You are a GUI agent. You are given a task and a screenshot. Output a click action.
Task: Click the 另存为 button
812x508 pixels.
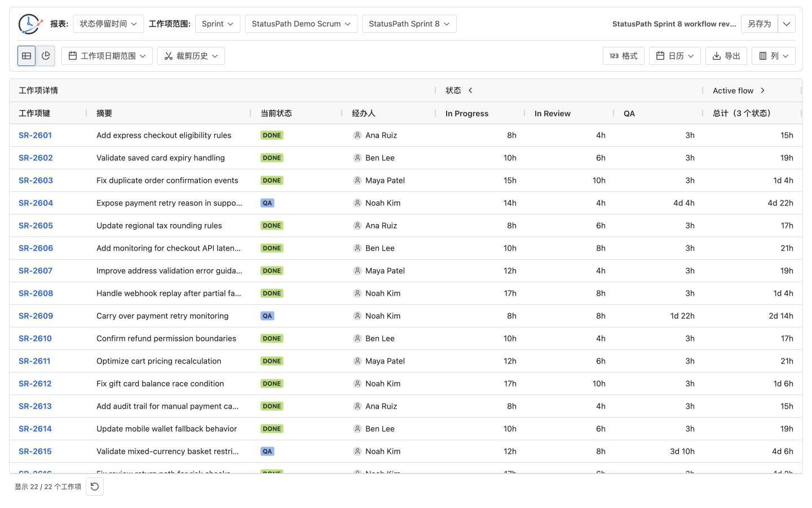point(759,24)
